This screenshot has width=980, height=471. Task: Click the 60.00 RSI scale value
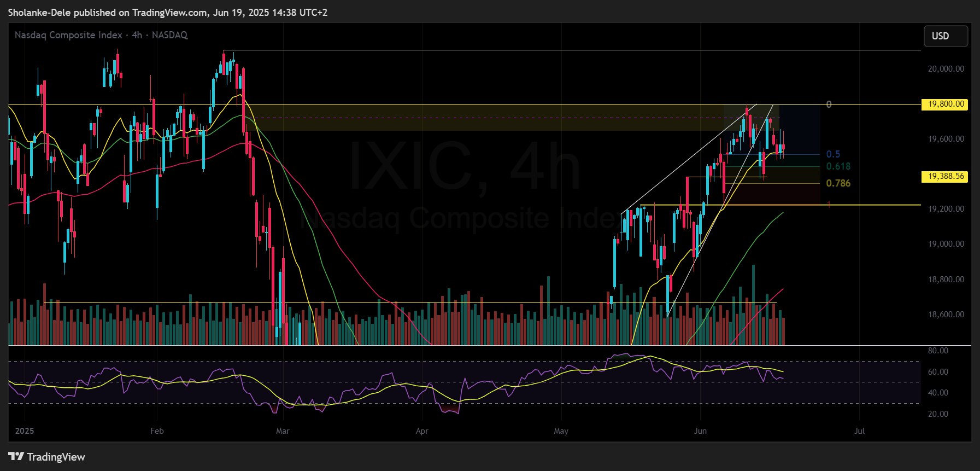pyautogui.click(x=938, y=372)
